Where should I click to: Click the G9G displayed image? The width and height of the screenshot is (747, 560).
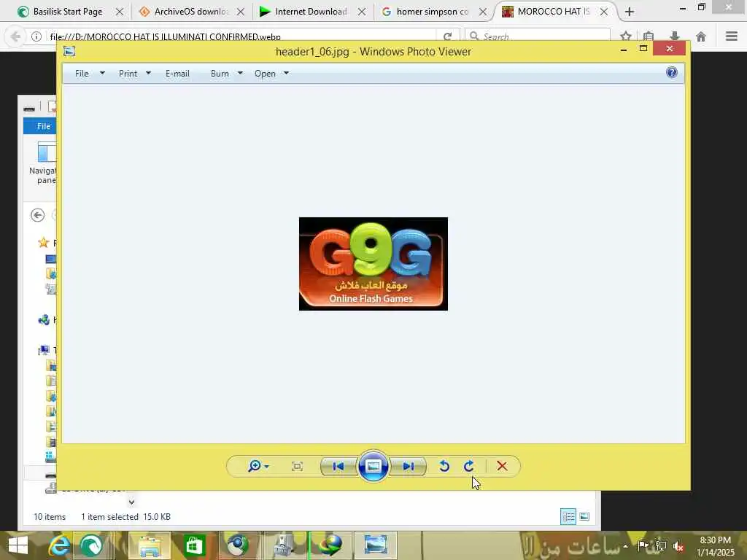[373, 264]
